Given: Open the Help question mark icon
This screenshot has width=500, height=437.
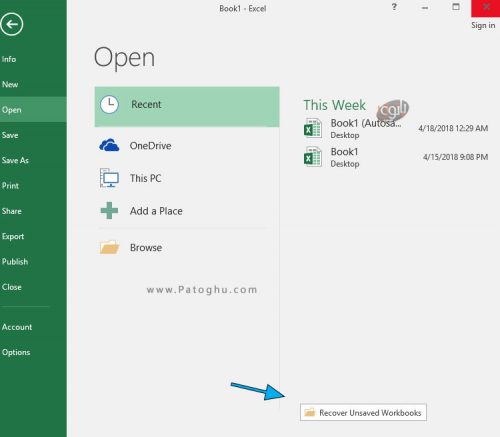Looking at the screenshot, I should (394, 7).
